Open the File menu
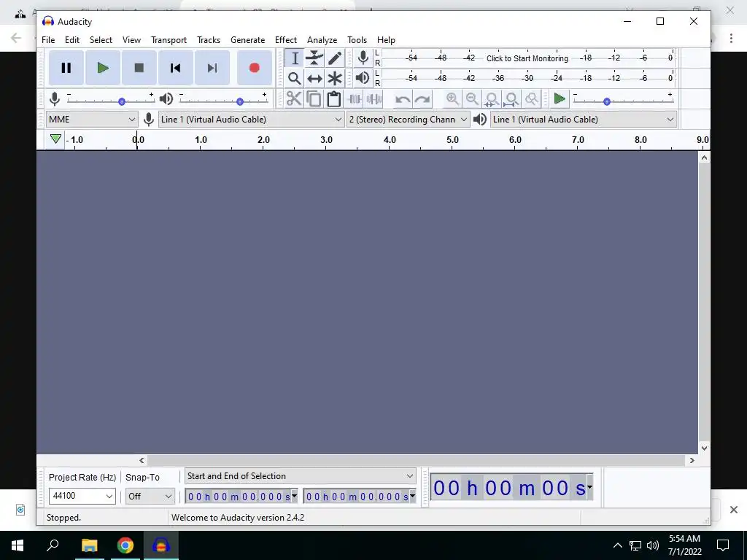 48,40
